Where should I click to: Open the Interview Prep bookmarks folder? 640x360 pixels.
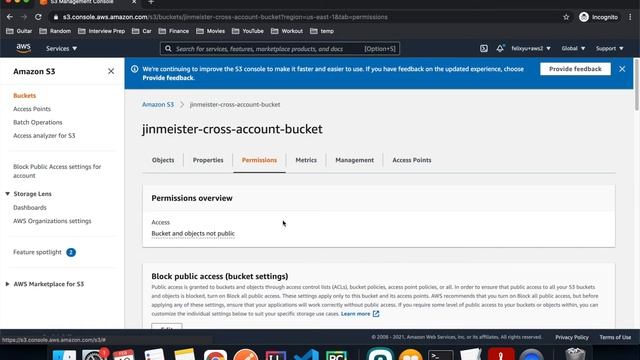click(102, 31)
